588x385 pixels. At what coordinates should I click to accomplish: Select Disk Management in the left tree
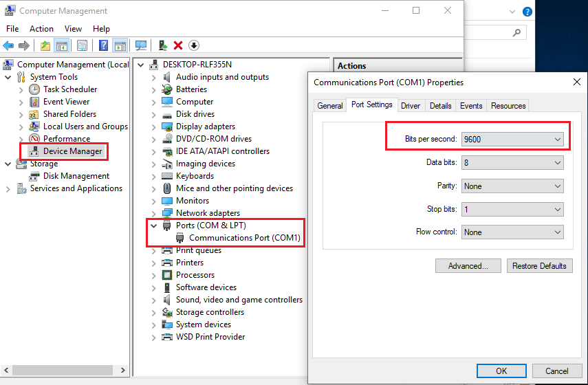(76, 176)
